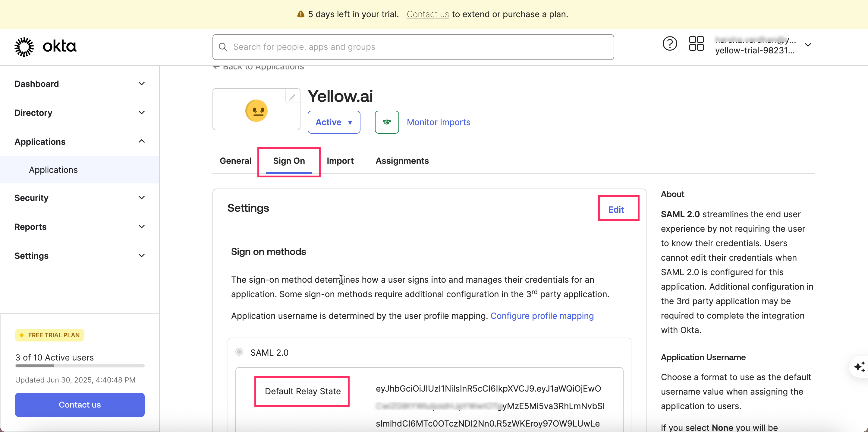868x432 pixels.
Task: Select the SAML 2.0 radio button
Action: tap(239, 352)
